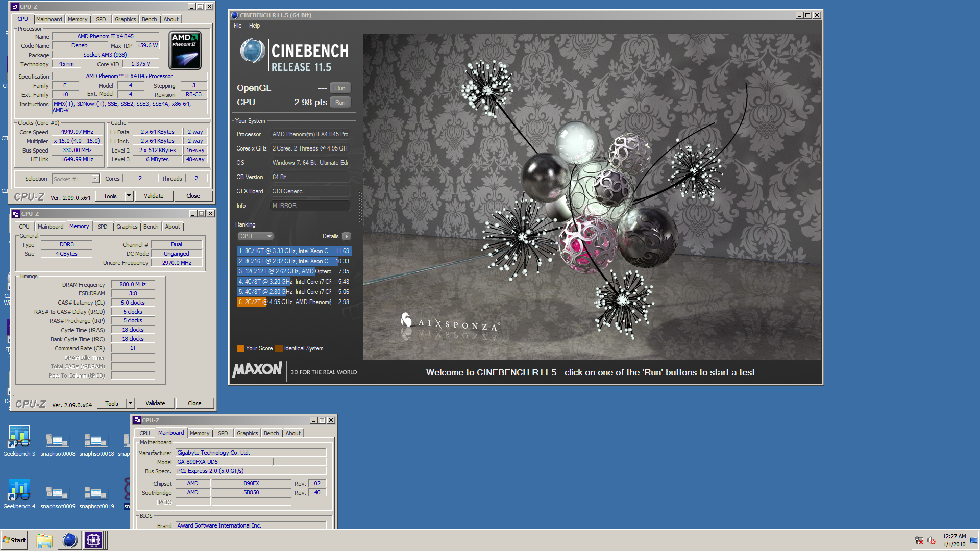Click the muted volume tray icon
The height and width of the screenshot is (551, 980).
point(932,541)
